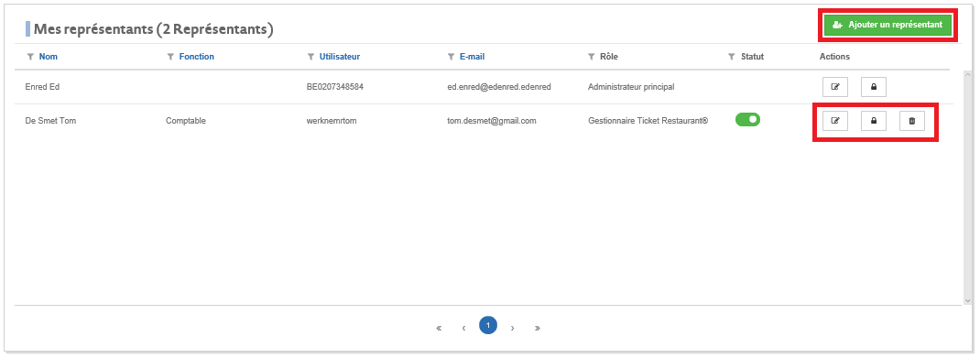Click the filter icon next to Fonction
Image resolution: width=980 pixels, height=358 pixels.
click(170, 57)
